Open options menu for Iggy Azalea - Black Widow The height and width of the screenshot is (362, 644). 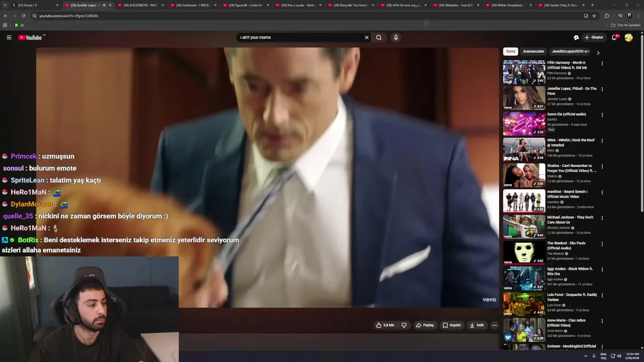pos(602,269)
